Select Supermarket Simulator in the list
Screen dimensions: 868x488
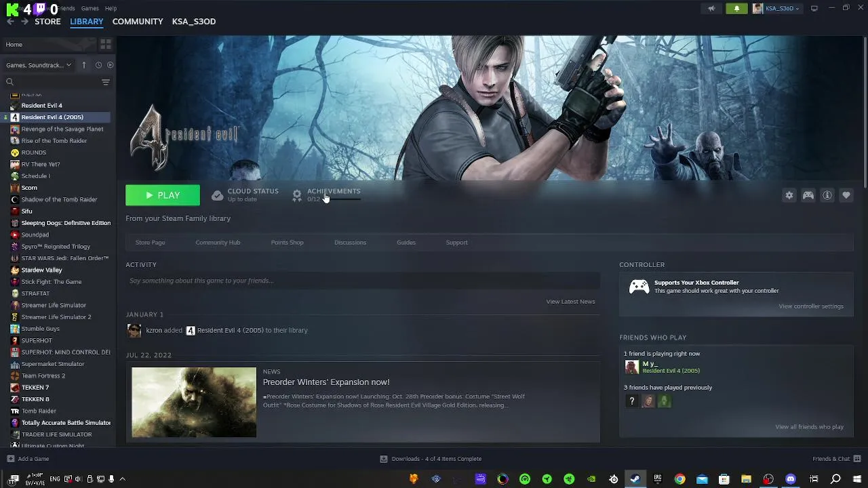[53, 364]
